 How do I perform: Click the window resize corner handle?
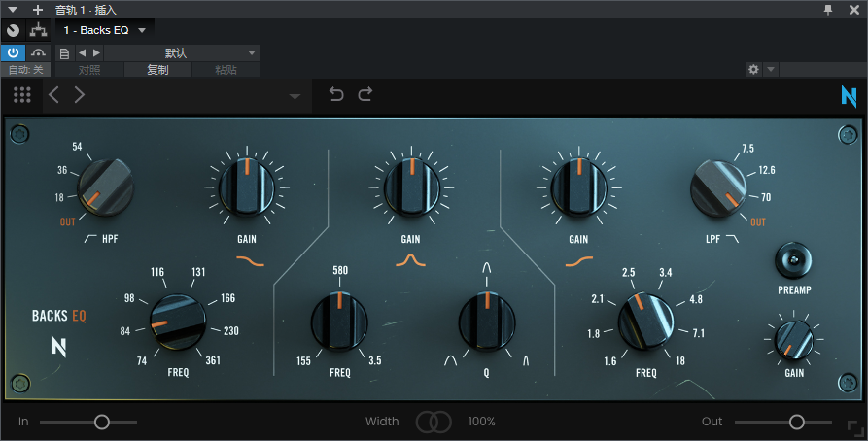coord(855,428)
